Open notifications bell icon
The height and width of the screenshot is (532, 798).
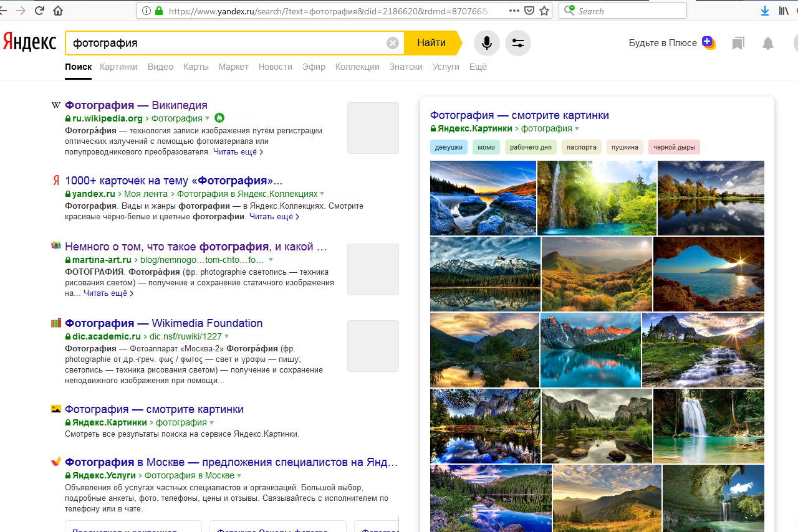768,43
